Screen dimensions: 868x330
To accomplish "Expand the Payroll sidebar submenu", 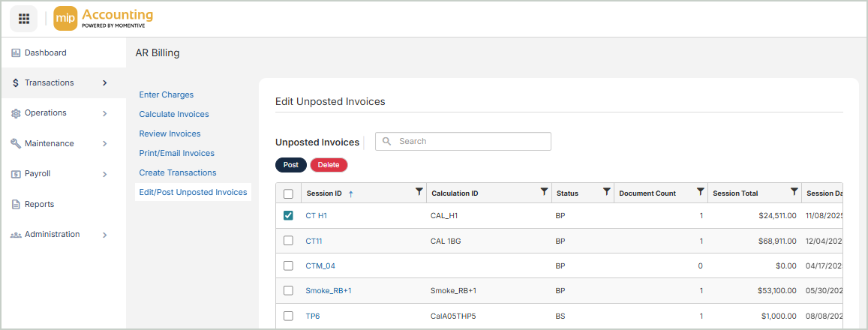I will [104, 174].
